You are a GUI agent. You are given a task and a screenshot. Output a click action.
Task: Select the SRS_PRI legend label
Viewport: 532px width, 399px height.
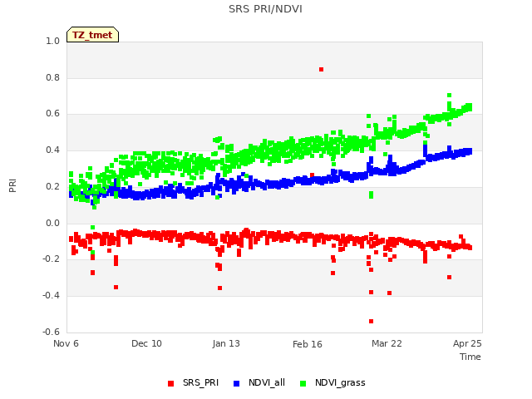(200, 382)
